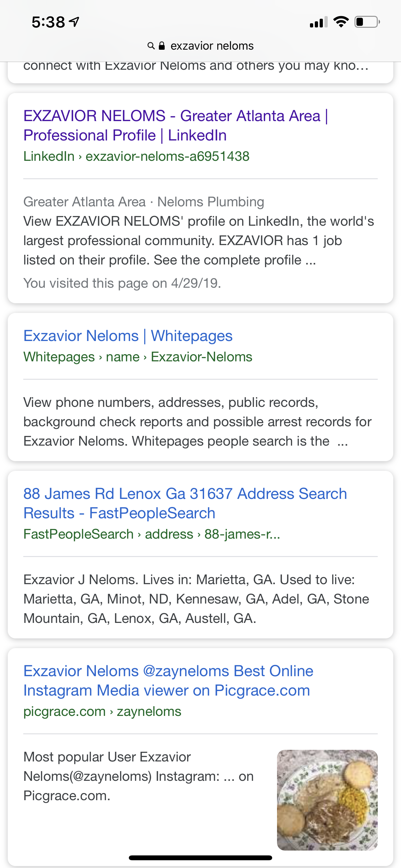Tap the picgrace.com zayneloms URL breadcrumb
This screenshot has width=401, height=868.
[x=102, y=711]
